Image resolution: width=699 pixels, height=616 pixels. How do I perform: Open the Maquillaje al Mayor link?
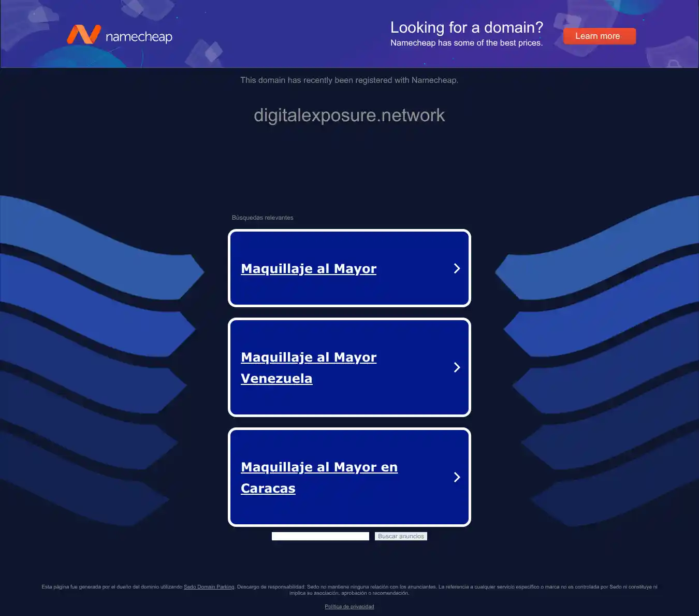(309, 268)
